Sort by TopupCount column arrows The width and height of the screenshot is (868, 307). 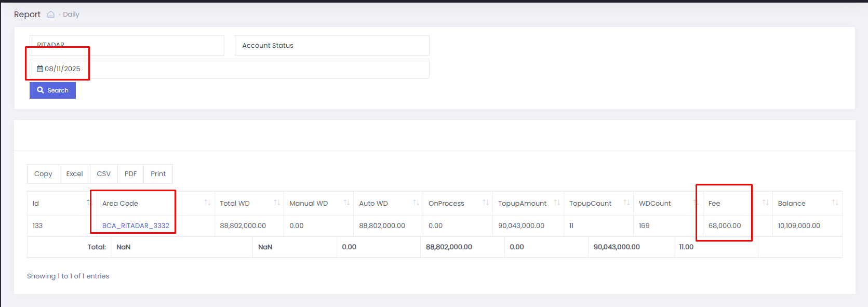(626, 203)
